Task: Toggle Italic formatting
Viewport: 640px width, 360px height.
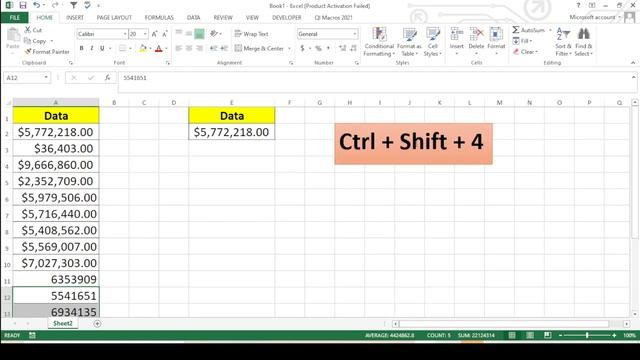Action: pos(92,48)
